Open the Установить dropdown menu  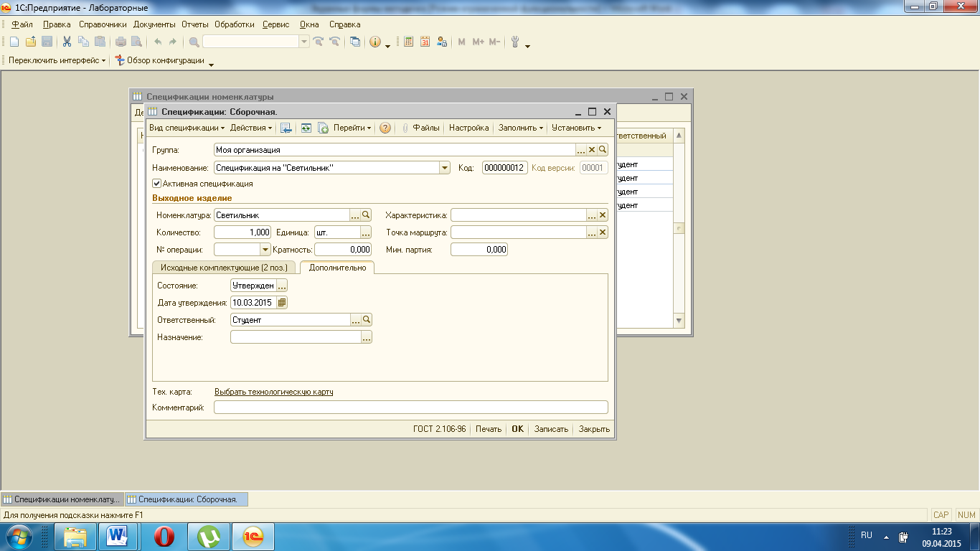[x=577, y=128]
